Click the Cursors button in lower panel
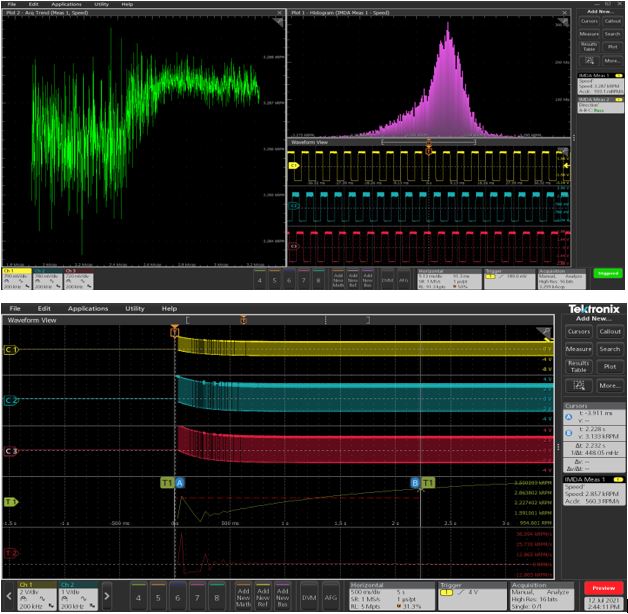 pos(579,331)
